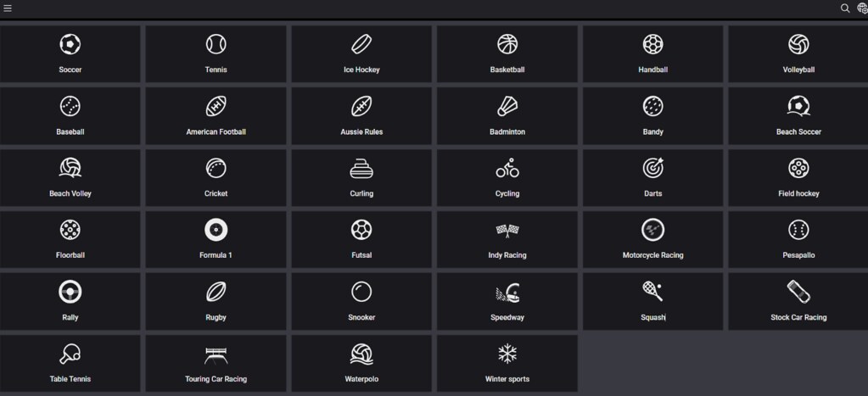
Task: Open the American Football icon
Action: pos(216,106)
